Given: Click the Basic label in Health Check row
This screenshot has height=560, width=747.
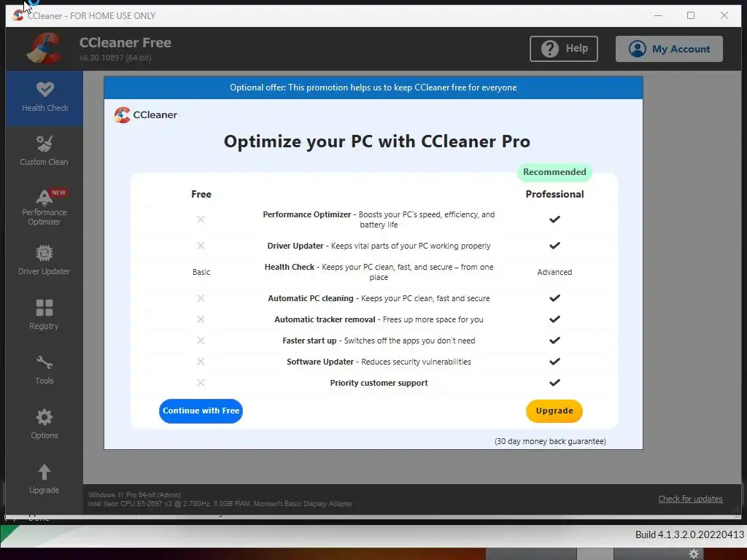Looking at the screenshot, I should pyautogui.click(x=201, y=273).
